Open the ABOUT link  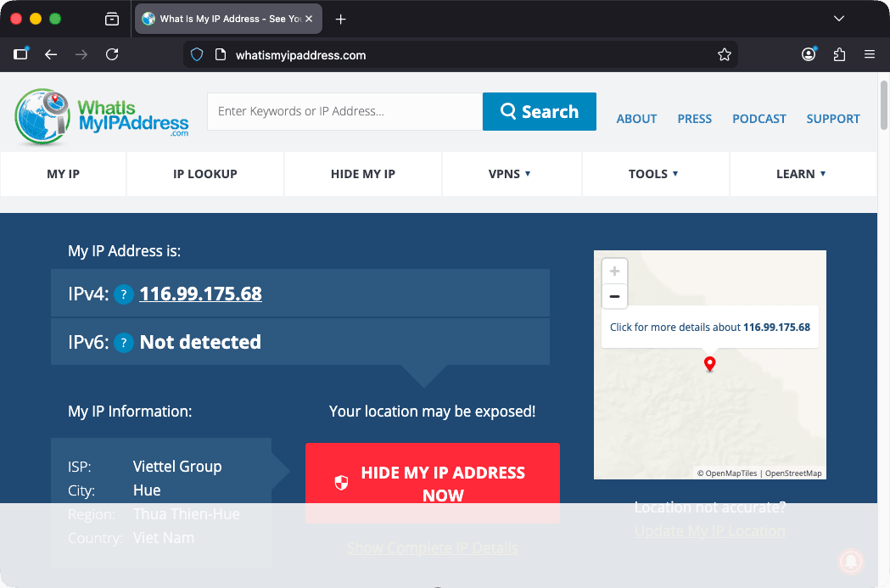click(636, 119)
